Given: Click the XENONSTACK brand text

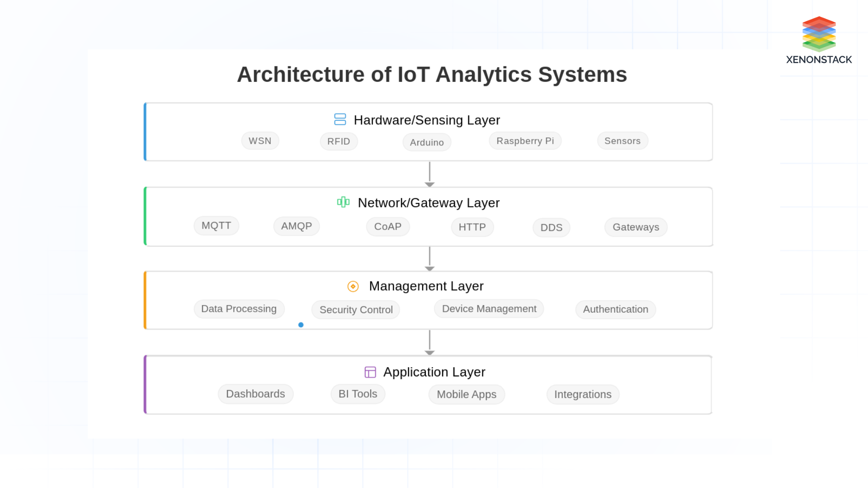Looking at the screenshot, I should [x=818, y=59].
